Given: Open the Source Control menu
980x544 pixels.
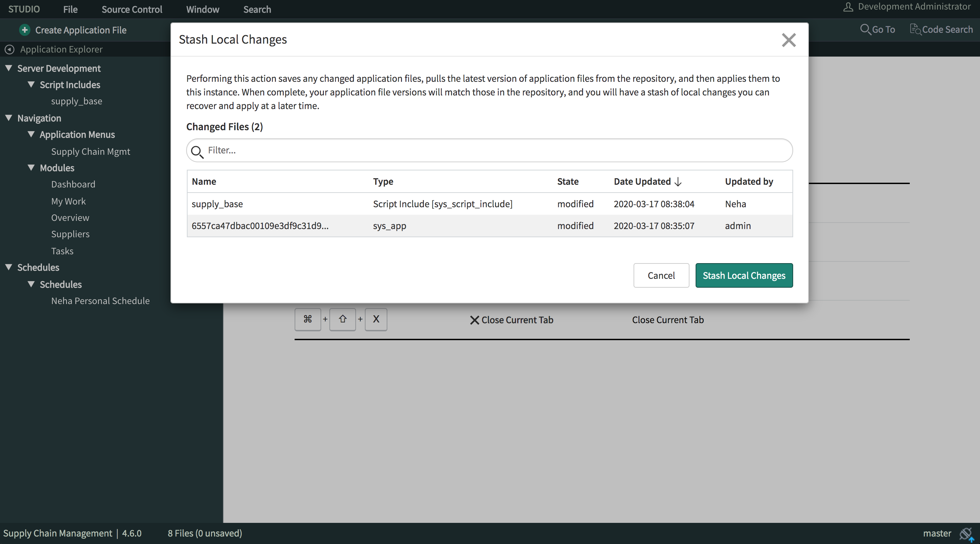Looking at the screenshot, I should (x=132, y=9).
